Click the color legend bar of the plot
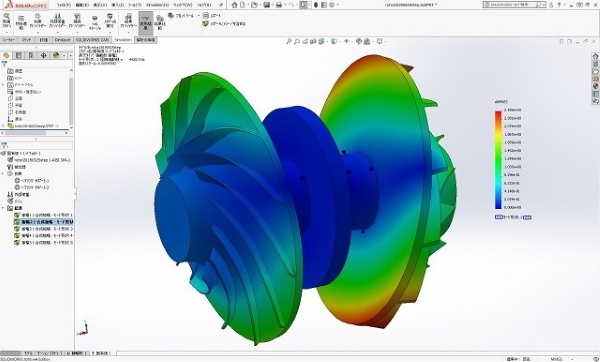600x362 pixels. coord(498,160)
